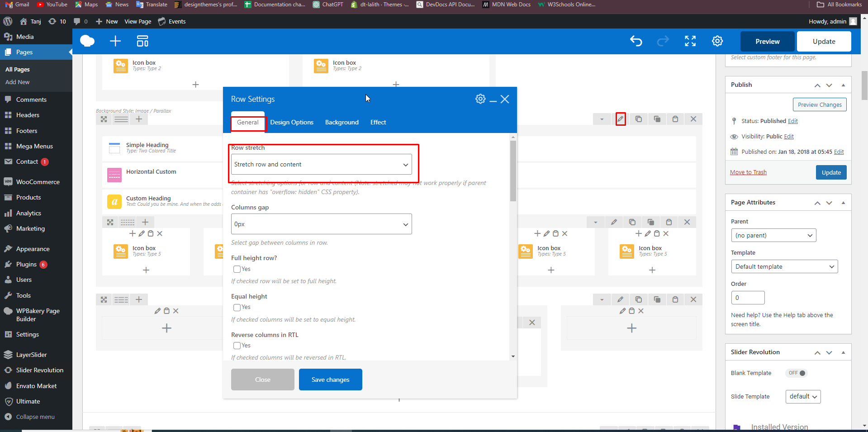Screen dimensions: 868x432
Task: Toggle Blank Template OFF switch
Action: point(797,373)
